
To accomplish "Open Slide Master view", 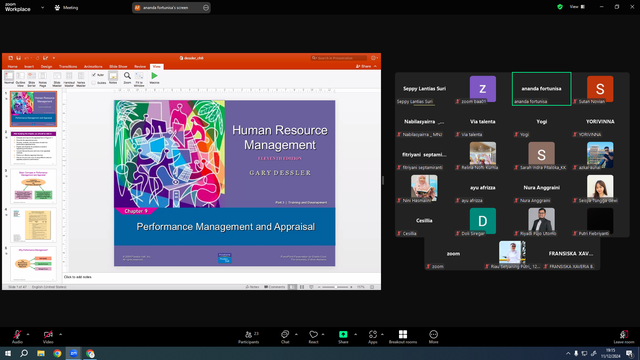I will 57,78.
